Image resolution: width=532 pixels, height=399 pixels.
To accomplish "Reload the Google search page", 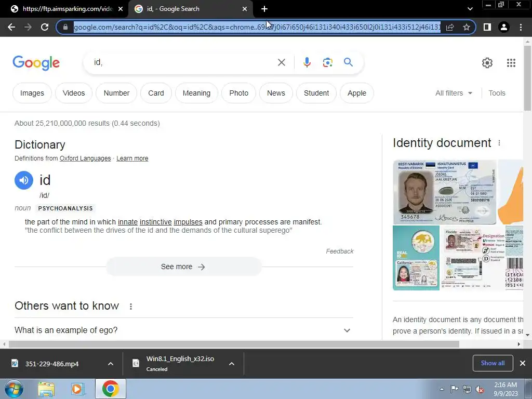I will 45,27.
